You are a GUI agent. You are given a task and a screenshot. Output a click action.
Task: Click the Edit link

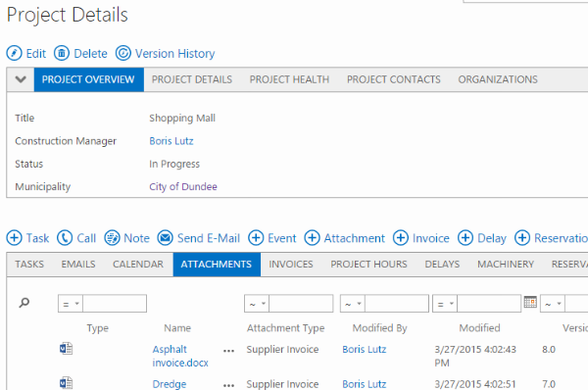[x=36, y=54]
